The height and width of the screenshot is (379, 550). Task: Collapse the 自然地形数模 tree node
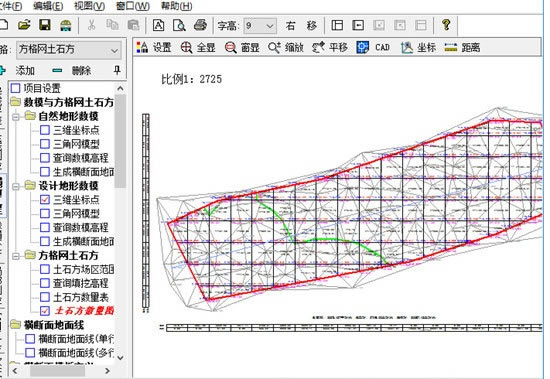tap(16, 116)
